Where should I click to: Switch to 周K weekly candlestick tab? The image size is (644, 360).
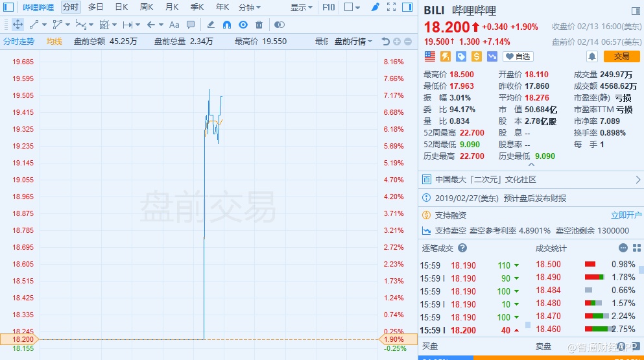(146, 7)
